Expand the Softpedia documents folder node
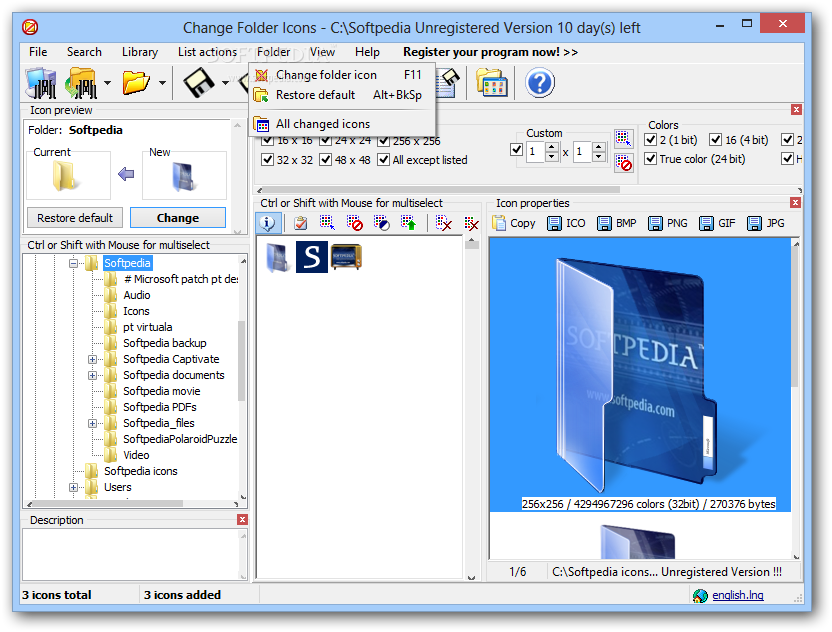The width and height of the screenshot is (832, 632). 92,375
